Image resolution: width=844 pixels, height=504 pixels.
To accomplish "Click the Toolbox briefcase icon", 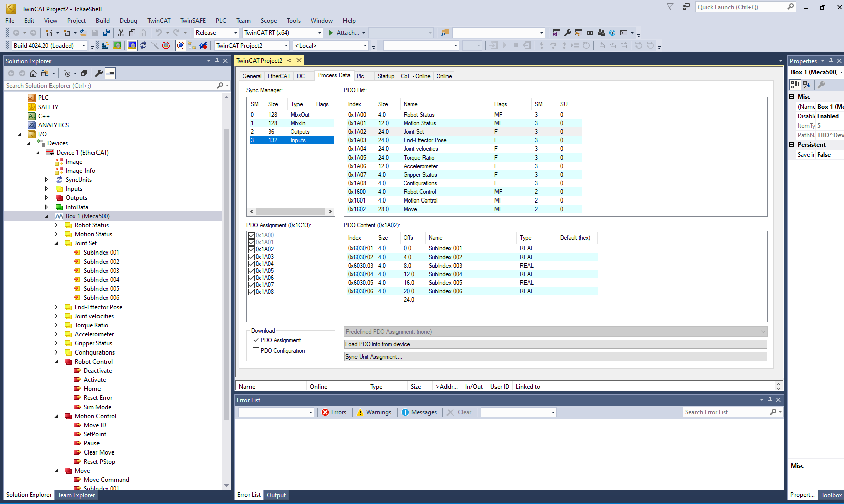I will point(590,33).
